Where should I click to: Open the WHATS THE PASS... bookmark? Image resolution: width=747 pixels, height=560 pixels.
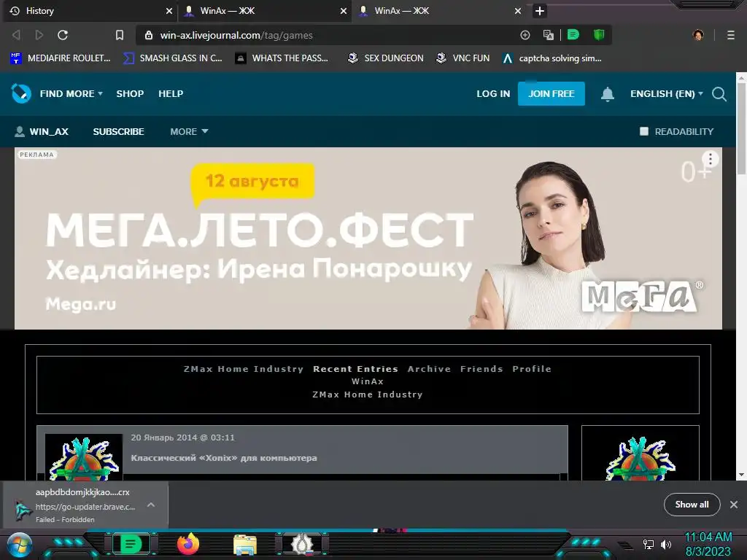pyautogui.click(x=282, y=58)
